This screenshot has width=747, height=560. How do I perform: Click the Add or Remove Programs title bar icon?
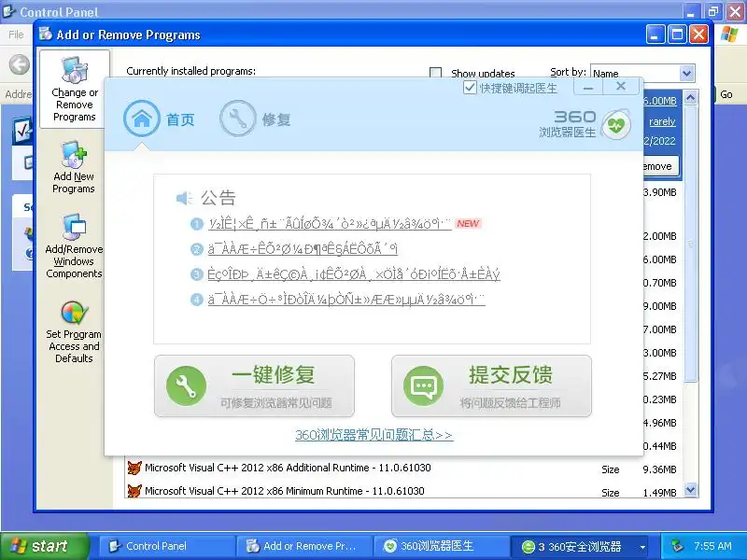[46, 34]
